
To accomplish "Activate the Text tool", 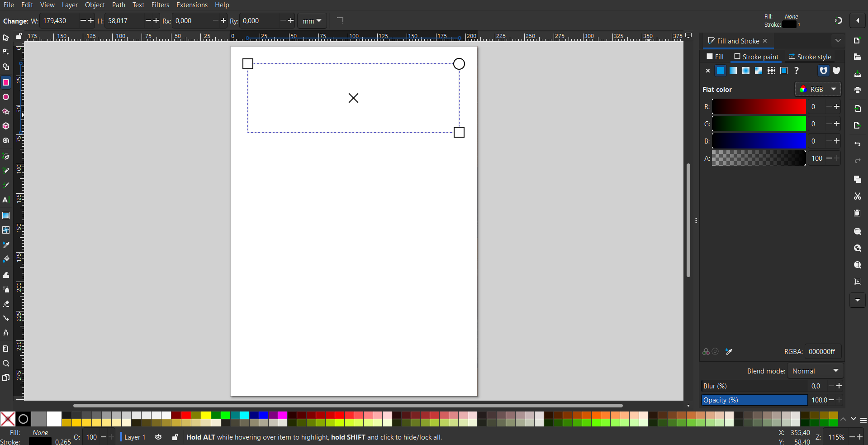I will 6,200.
